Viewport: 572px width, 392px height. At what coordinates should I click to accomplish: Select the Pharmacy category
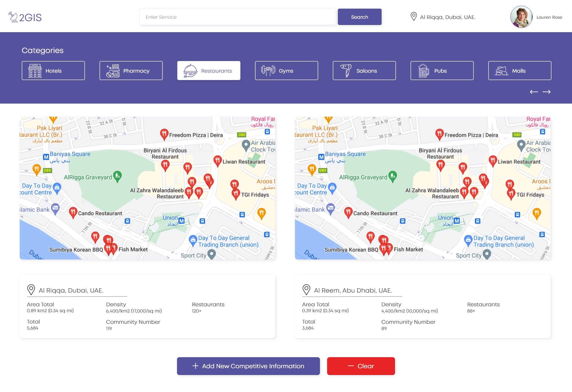(x=131, y=71)
